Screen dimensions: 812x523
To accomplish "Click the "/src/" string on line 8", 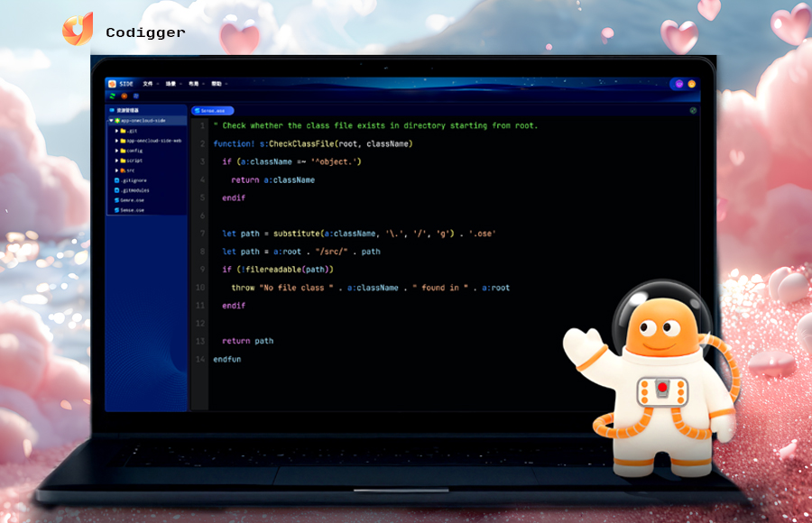I will tap(331, 252).
